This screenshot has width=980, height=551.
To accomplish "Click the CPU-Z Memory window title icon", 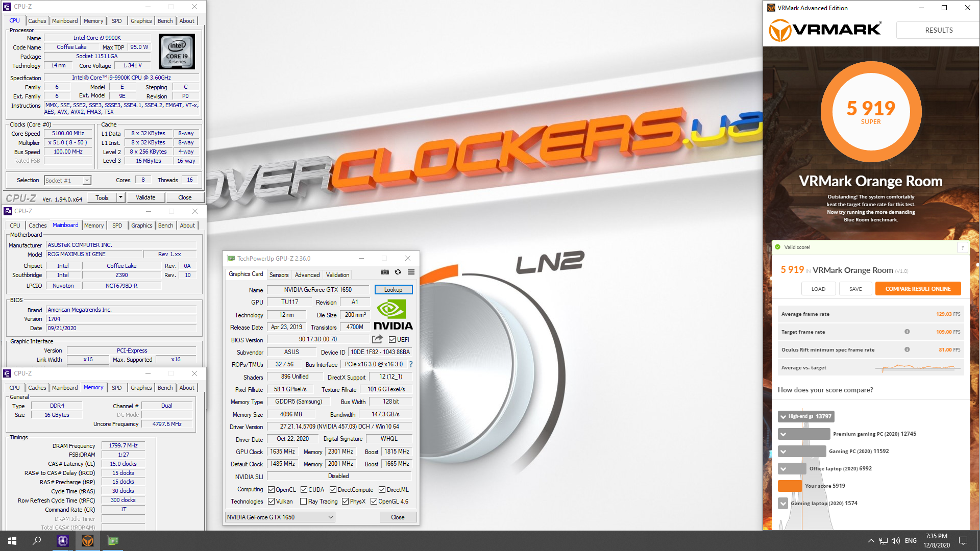I will point(7,373).
